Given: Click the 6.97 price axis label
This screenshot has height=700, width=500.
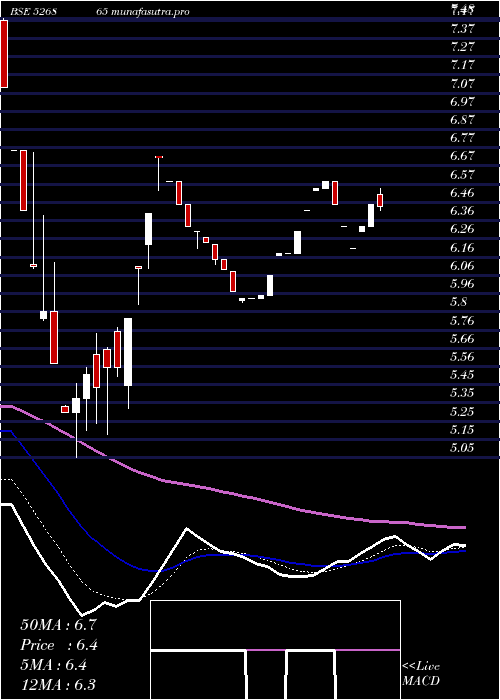Looking at the screenshot, I should pyautogui.click(x=462, y=102).
